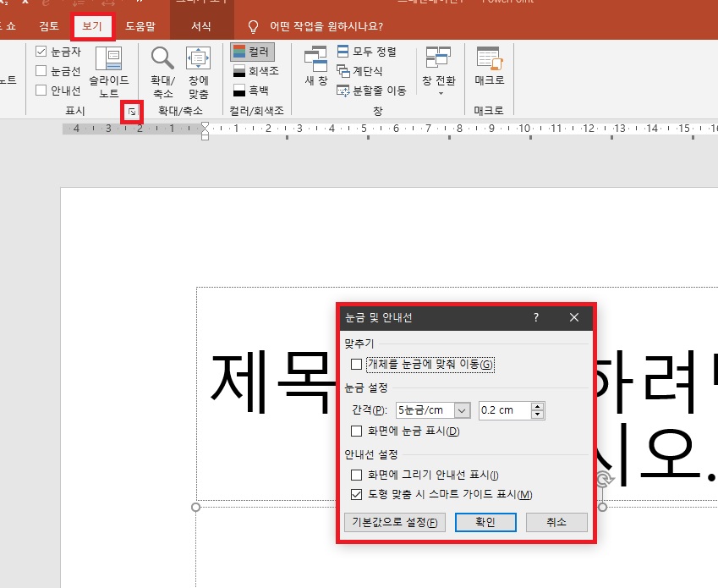Viewport: 718px width, 588px height.
Task: Open the 서식 format tab
Action: (201, 26)
